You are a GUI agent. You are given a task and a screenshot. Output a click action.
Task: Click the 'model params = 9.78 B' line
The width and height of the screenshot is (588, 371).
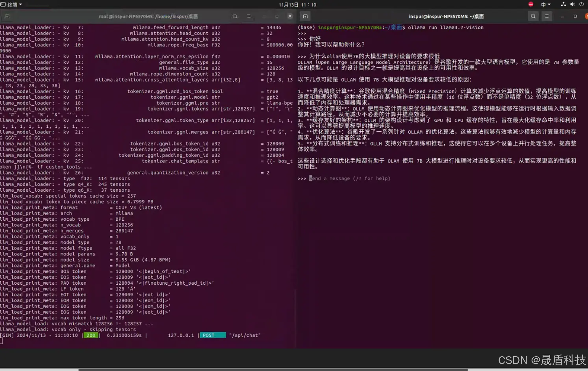[x=67, y=254]
